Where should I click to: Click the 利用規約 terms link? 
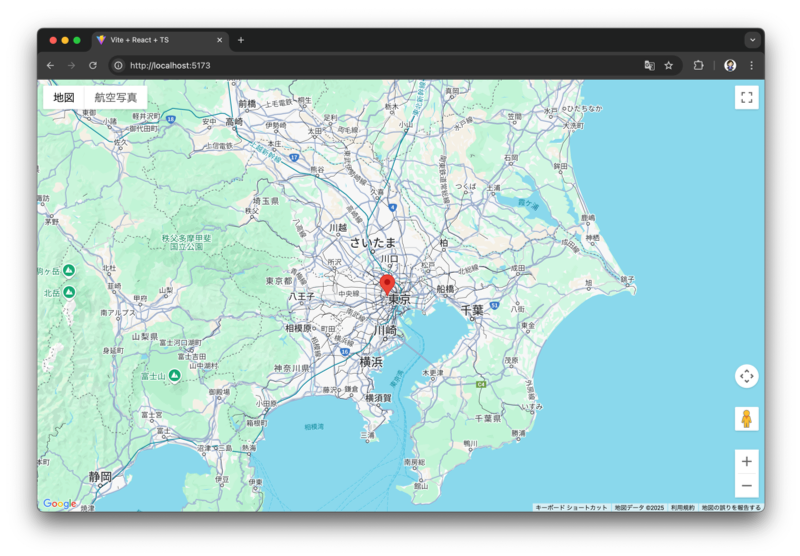click(682, 508)
